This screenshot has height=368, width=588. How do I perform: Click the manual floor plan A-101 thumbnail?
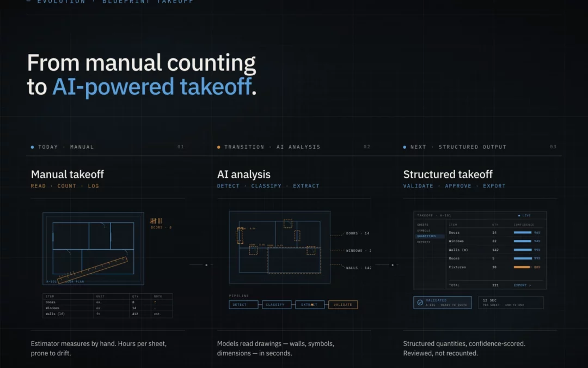tap(94, 249)
